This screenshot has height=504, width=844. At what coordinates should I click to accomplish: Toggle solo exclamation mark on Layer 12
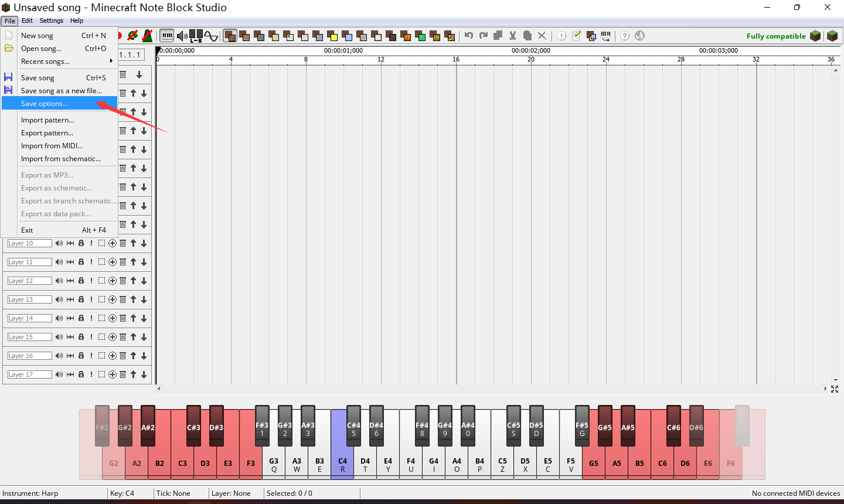91,281
